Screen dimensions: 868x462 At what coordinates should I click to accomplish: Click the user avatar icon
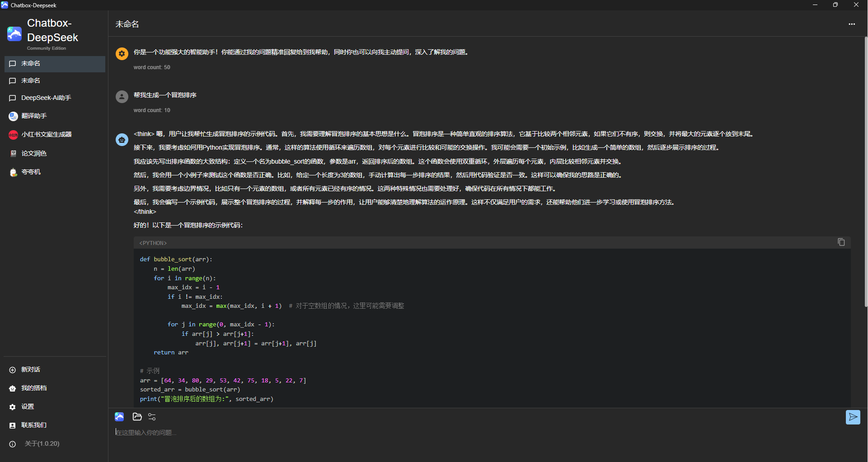point(122,97)
